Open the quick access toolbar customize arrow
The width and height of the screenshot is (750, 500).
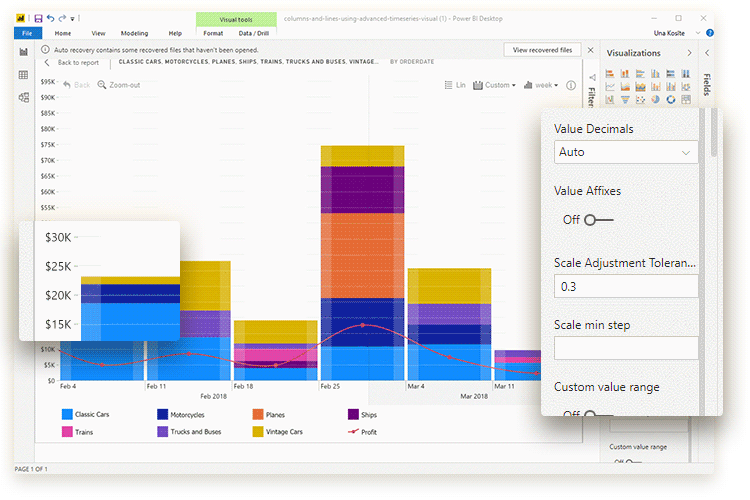click(73, 19)
